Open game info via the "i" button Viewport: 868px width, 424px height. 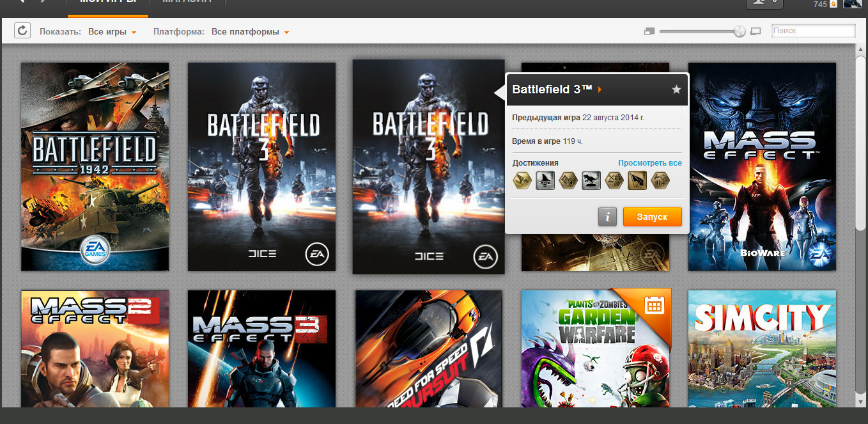[x=607, y=217]
